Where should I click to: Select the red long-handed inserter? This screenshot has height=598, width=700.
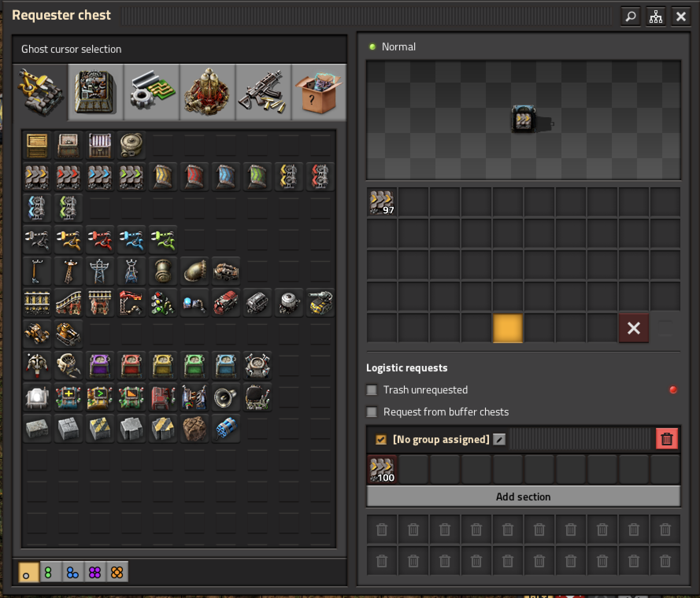click(100, 240)
